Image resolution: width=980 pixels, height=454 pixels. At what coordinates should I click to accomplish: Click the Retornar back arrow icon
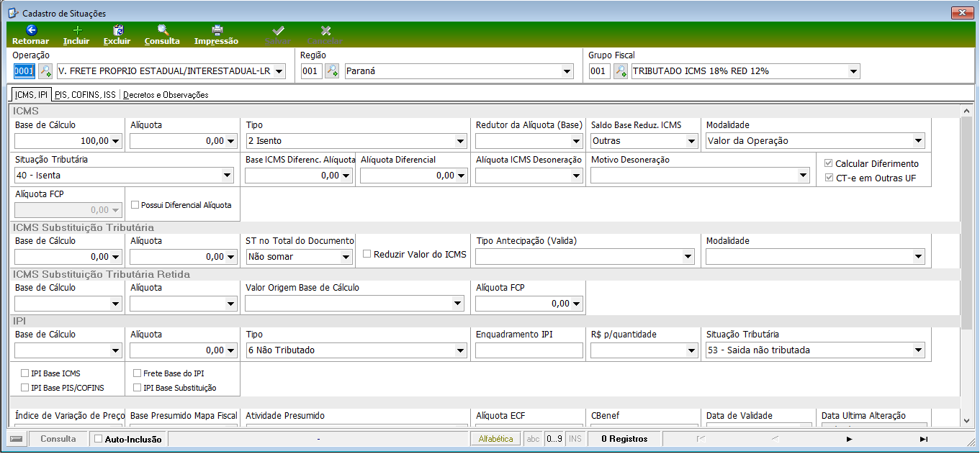[x=31, y=30]
